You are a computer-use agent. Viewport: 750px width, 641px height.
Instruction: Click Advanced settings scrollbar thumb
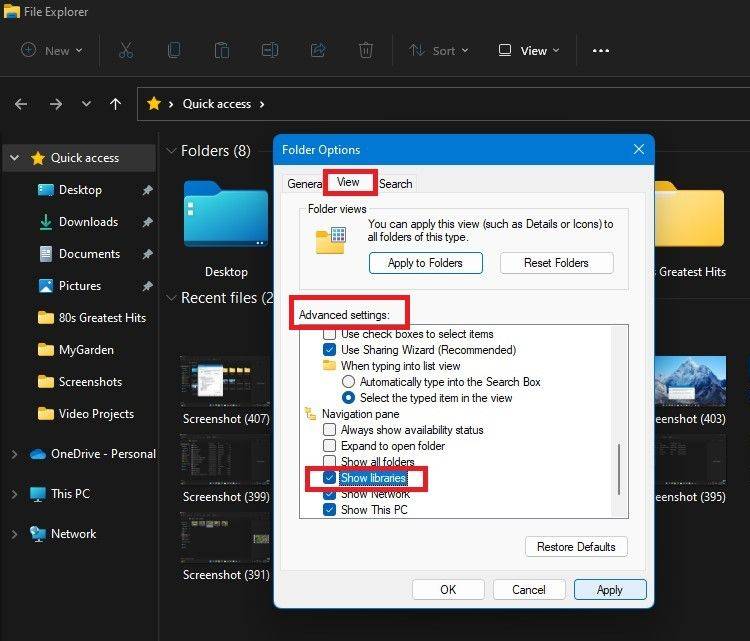pyautogui.click(x=619, y=469)
